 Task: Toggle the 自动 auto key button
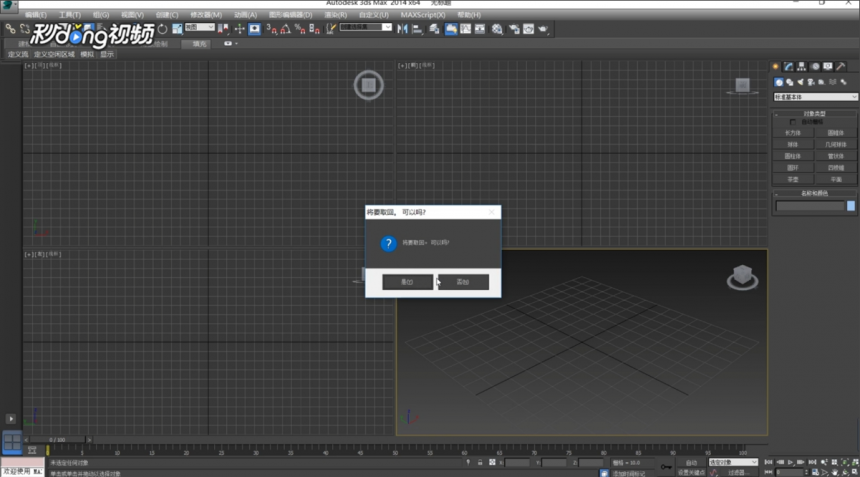click(x=691, y=463)
